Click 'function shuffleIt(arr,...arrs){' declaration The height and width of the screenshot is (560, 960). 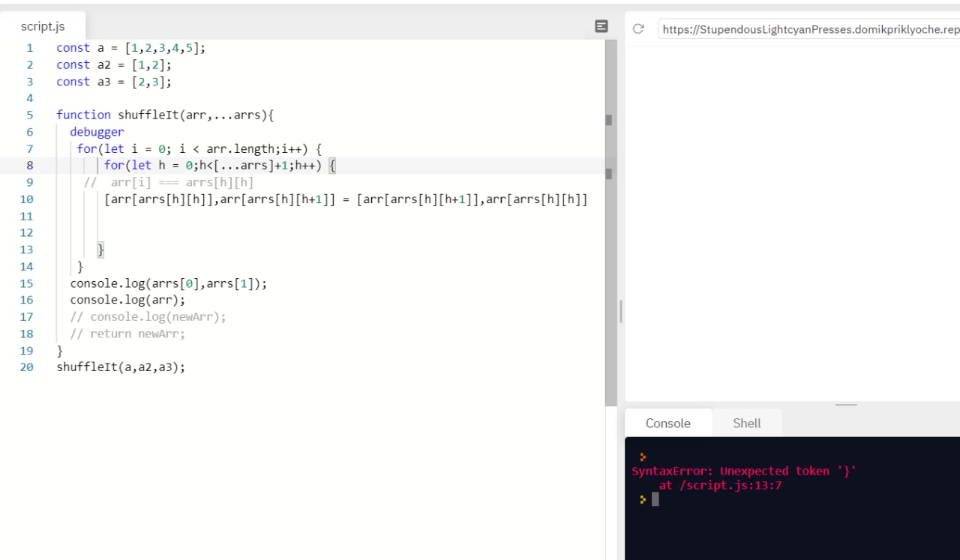(166, 115)
